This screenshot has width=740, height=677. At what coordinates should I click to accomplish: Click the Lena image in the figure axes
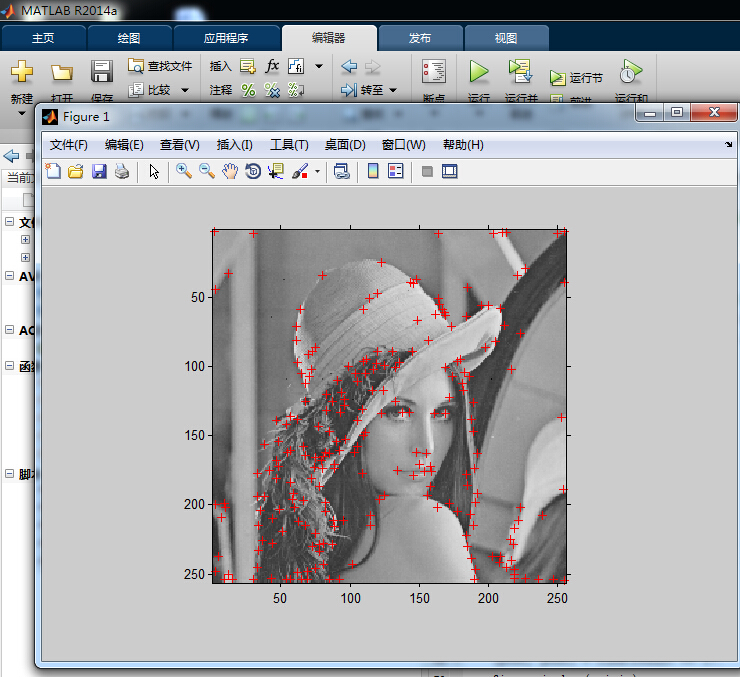(x=389, y=406)
